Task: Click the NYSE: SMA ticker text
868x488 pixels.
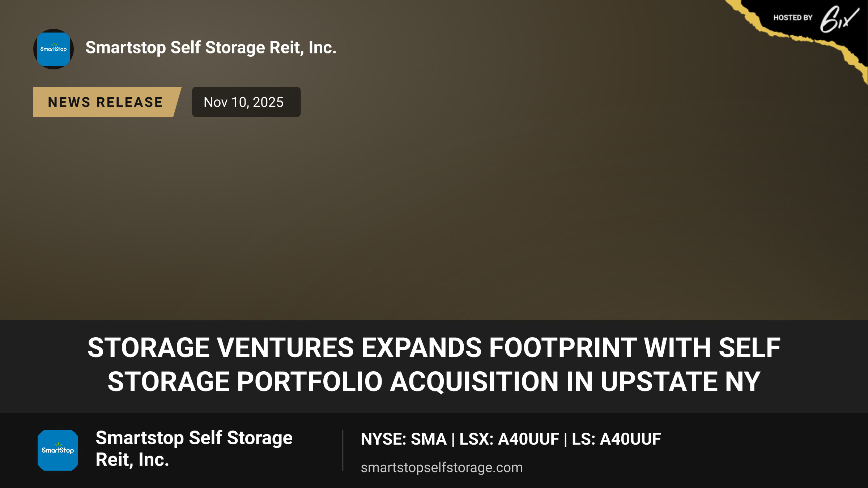Action: pyautogui.click(x=404, y=439)
